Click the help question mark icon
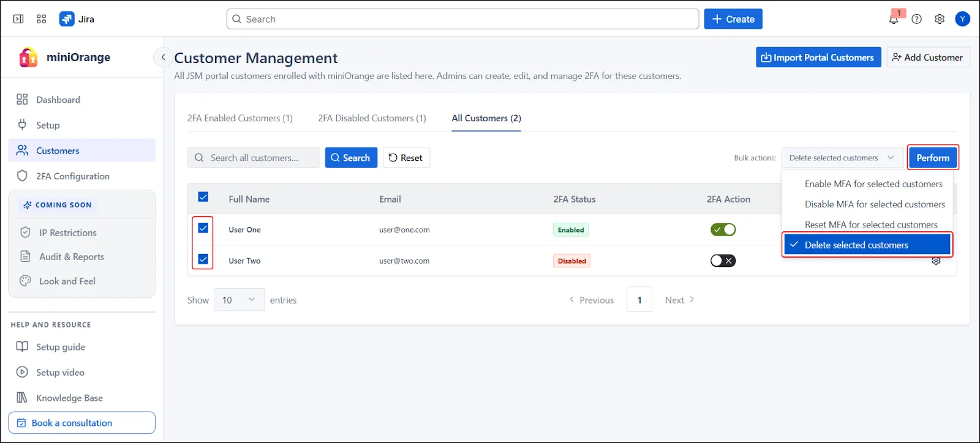Viewport: 980px width, 443px height. [x=916, y=19]
